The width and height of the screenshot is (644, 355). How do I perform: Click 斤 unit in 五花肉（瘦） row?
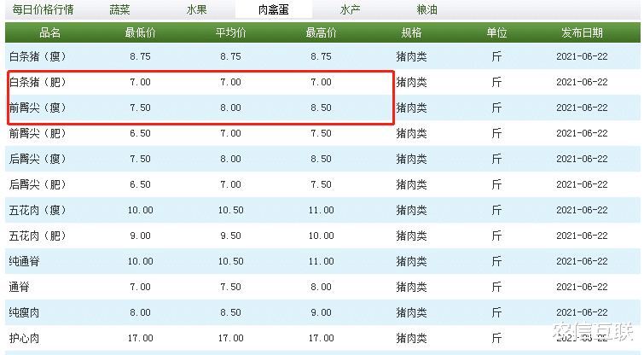click(497, 210)
